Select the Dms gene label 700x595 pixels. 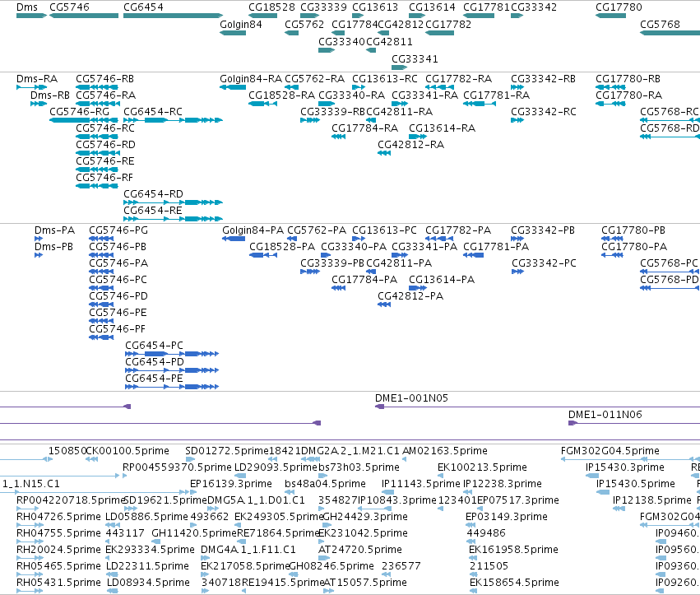click(x=27, y=7)
